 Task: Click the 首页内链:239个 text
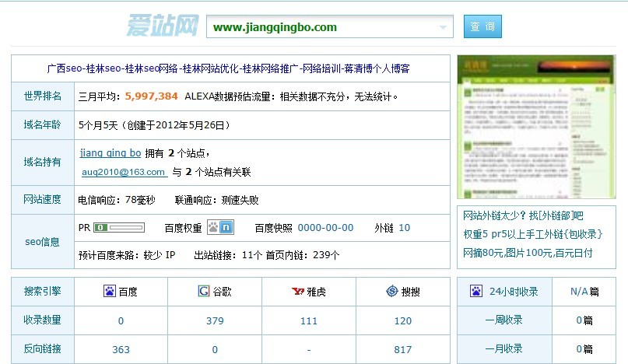303,255
